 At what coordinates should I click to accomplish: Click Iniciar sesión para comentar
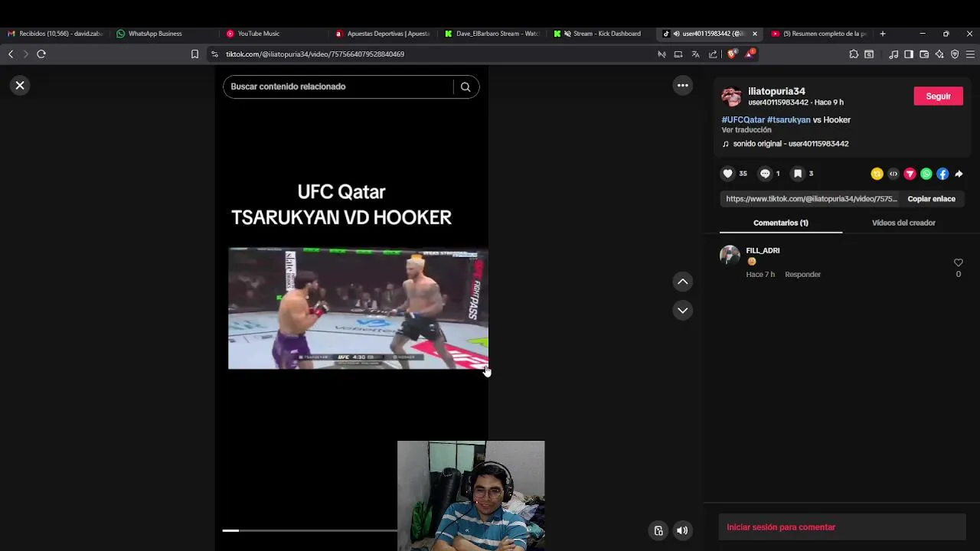click(x=781, y=527)
